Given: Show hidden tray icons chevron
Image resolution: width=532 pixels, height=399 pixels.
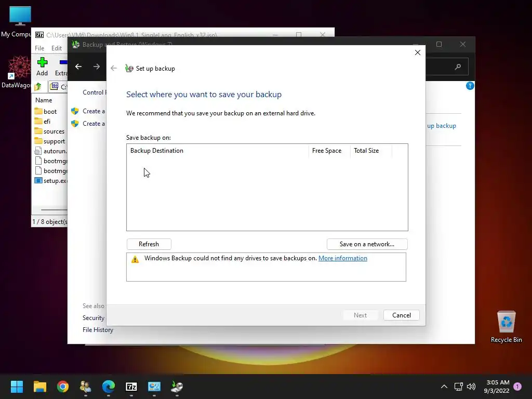Looking at the screenshot, I should [x=444, y=387].
